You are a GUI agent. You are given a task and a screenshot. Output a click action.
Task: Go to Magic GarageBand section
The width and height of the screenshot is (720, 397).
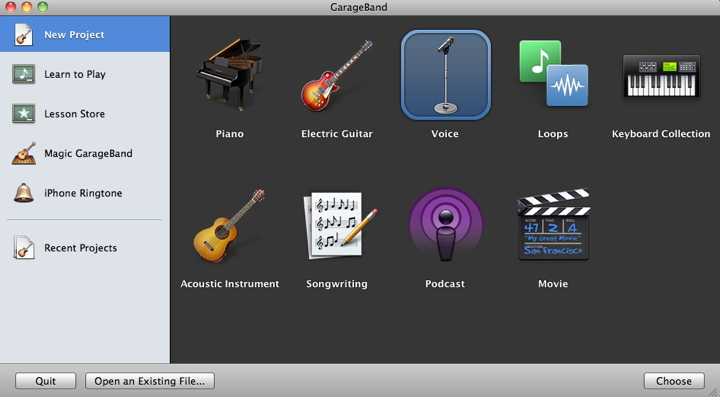pos(85,153)
